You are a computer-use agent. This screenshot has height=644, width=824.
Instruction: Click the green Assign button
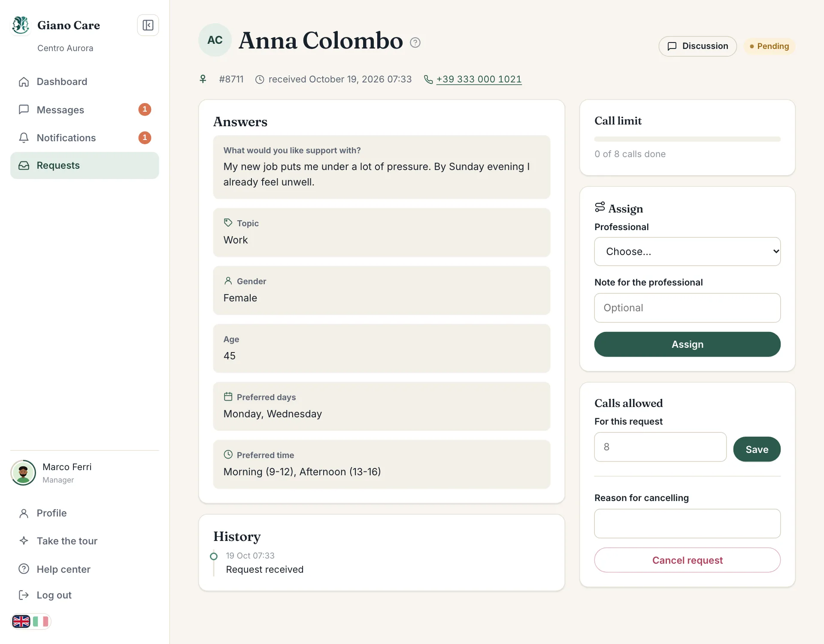[x=687, y=344]
